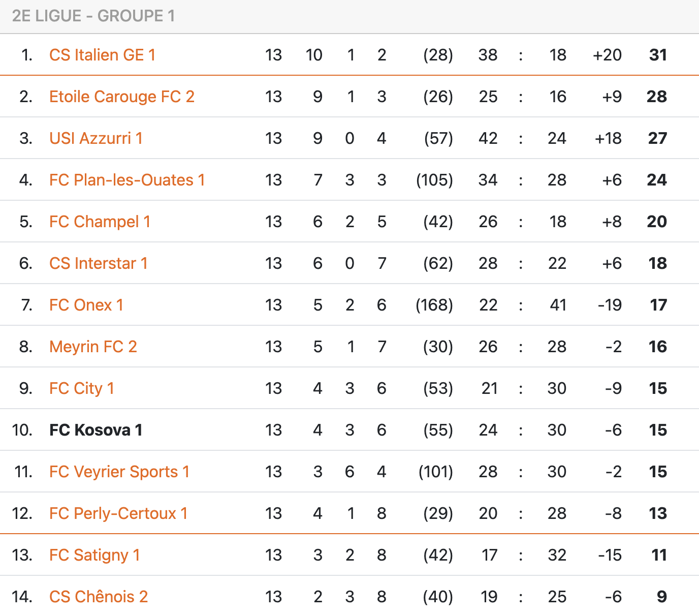699x616 pixels.
Task: Open the CS Italien GE 1 team link
Action: 102,55
